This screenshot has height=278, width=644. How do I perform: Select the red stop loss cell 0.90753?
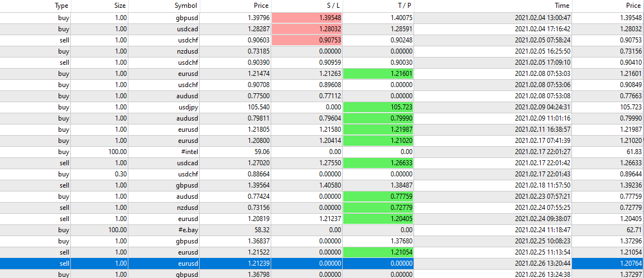click(x=307, y=40)
